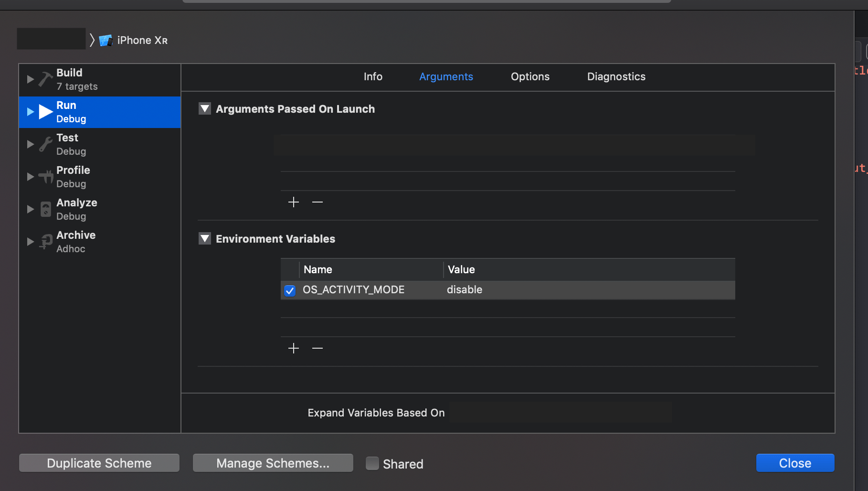Collapse the Arguments Passed On Launch section
The height and width of the screenshot is (491, 868).
pyautogui.click(x=205, y=108)
